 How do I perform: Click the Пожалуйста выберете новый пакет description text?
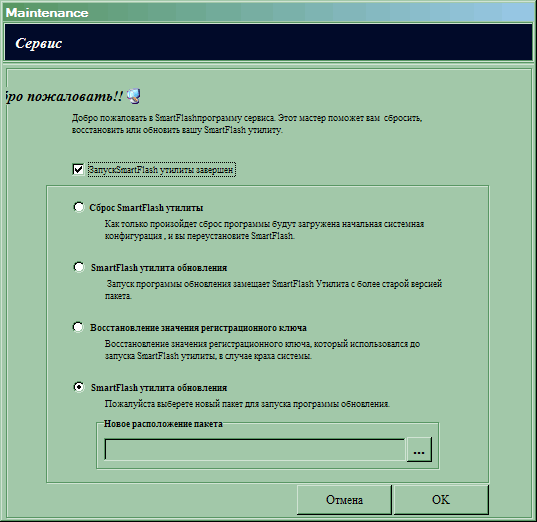click(x=247, y=404)
